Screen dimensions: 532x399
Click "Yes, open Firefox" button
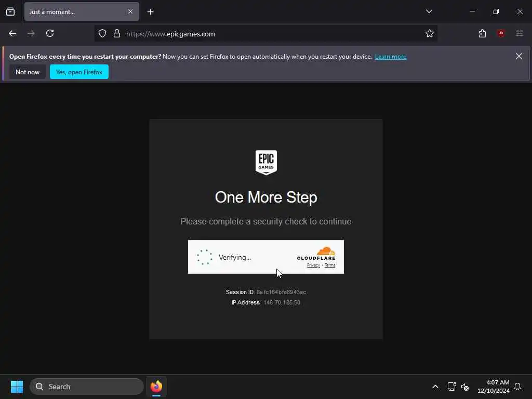(79, 72)
